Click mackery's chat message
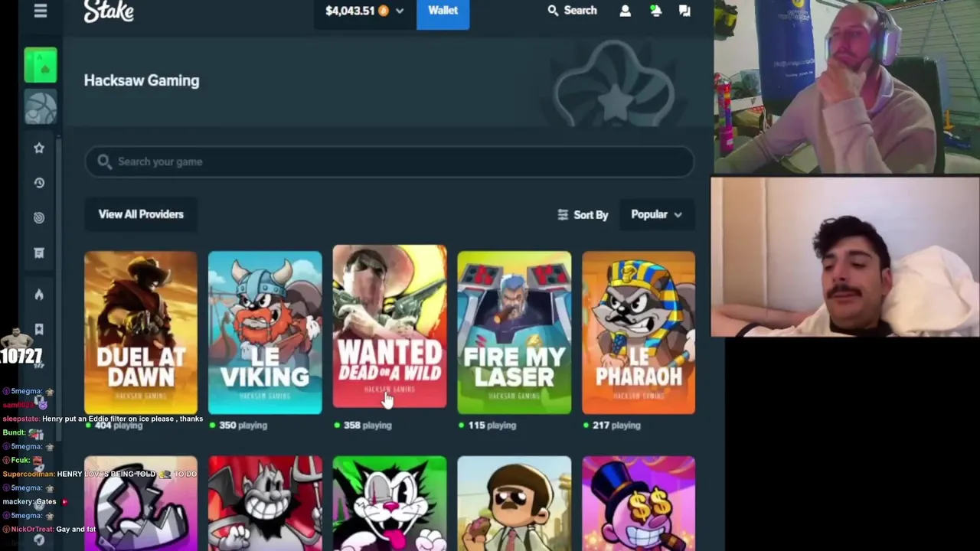Screen dimensions: 980x551 pyautogui.click(x=34, y=501)
